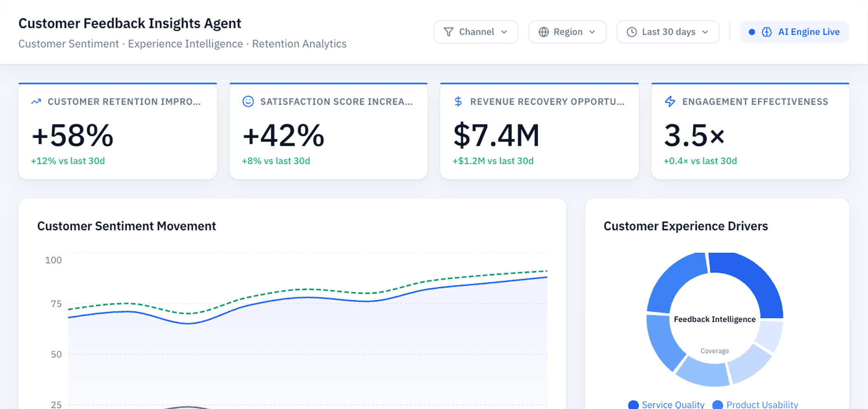Click the $7.4M revenue value
This screenshot has width=868, height=409.
tap(496, 135)
